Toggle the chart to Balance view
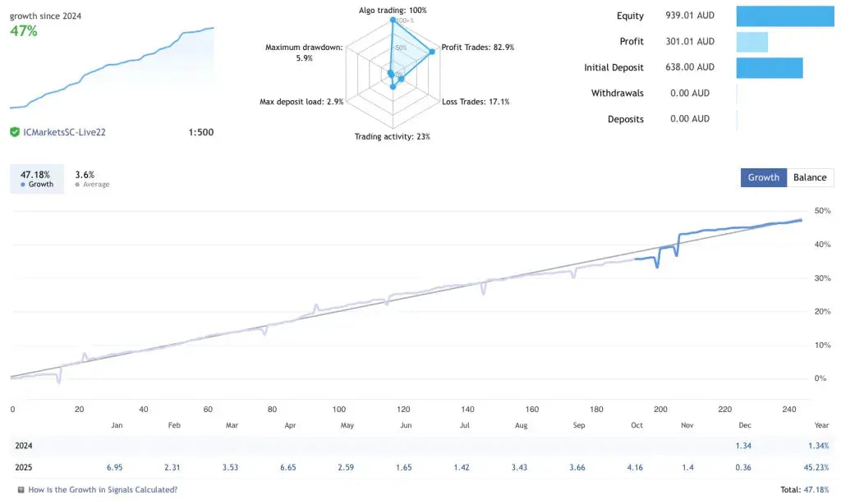This screenshot has height=504, width=841. point(810,177)
